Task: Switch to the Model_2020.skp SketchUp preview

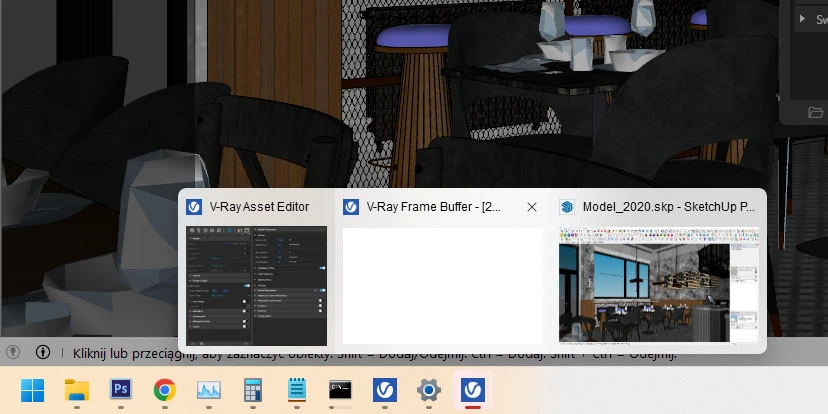Action: (658, 285)
